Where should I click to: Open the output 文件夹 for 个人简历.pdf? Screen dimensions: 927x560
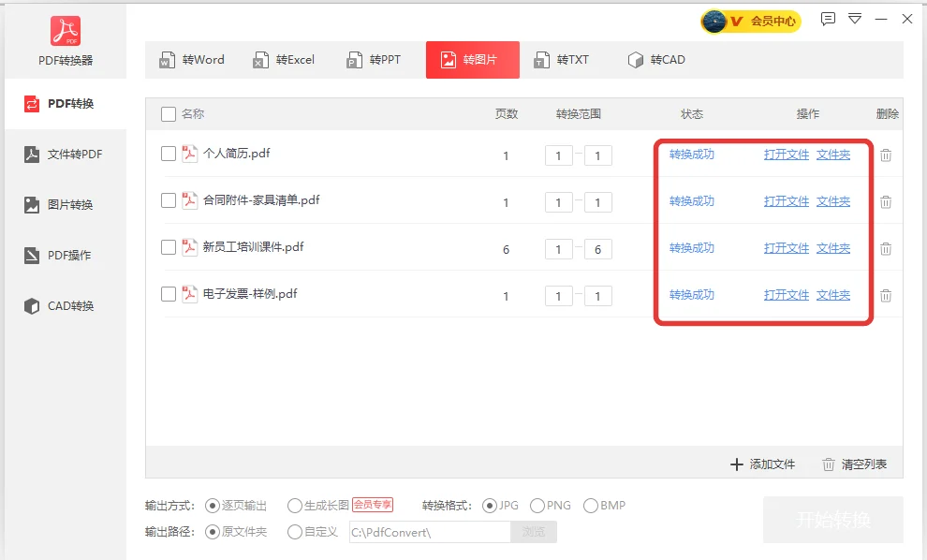tap(833, 155)
